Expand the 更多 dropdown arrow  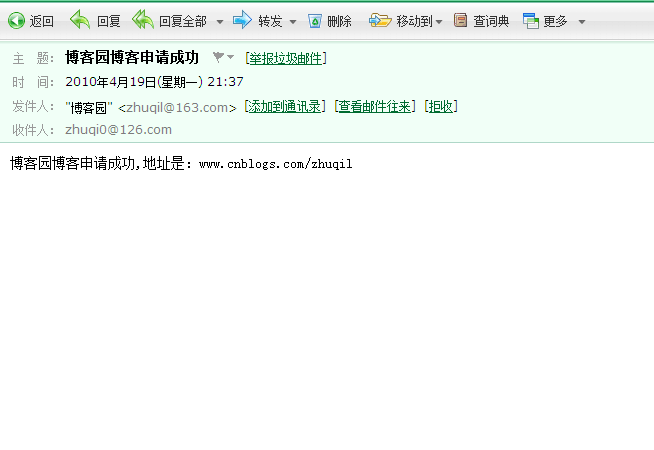click(582, 22)
